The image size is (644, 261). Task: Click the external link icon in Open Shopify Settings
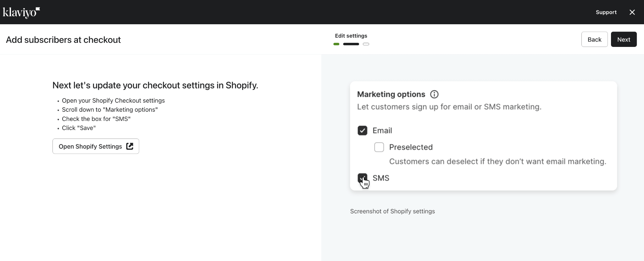point(130,146)
